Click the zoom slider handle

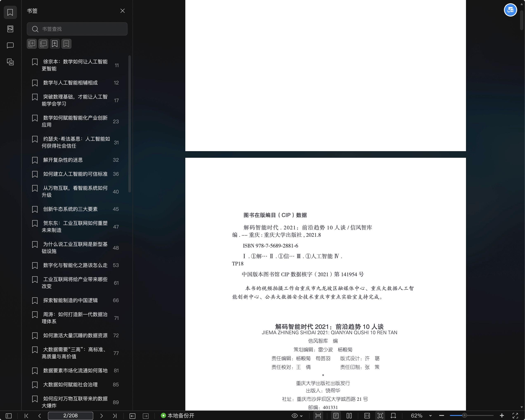pos(464,415)
